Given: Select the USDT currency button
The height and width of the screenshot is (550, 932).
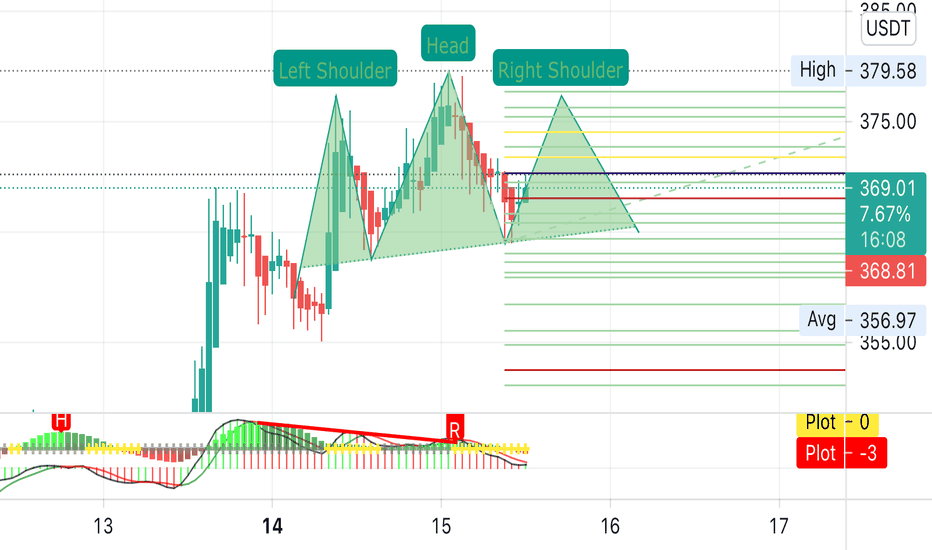Looking at the screenshot, I should tap(888, 29).
